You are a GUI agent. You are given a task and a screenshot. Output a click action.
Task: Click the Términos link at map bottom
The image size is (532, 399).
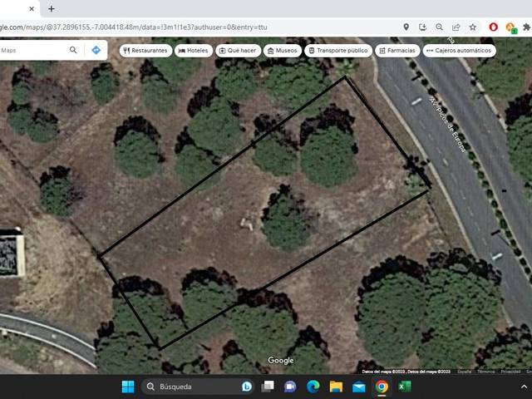(x=485, y=372)
